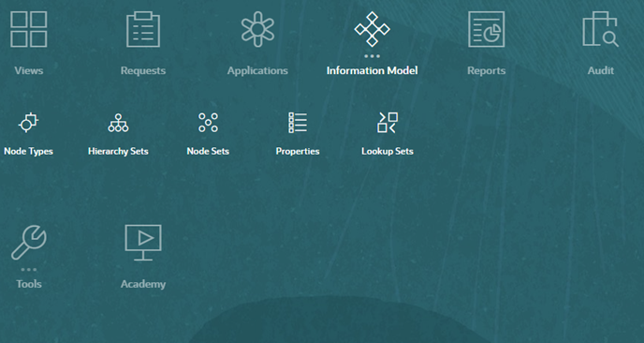Screen dimensions: 644x343
Task: Open the Lookup Sets icon
Action: click(x=388, y=123)
